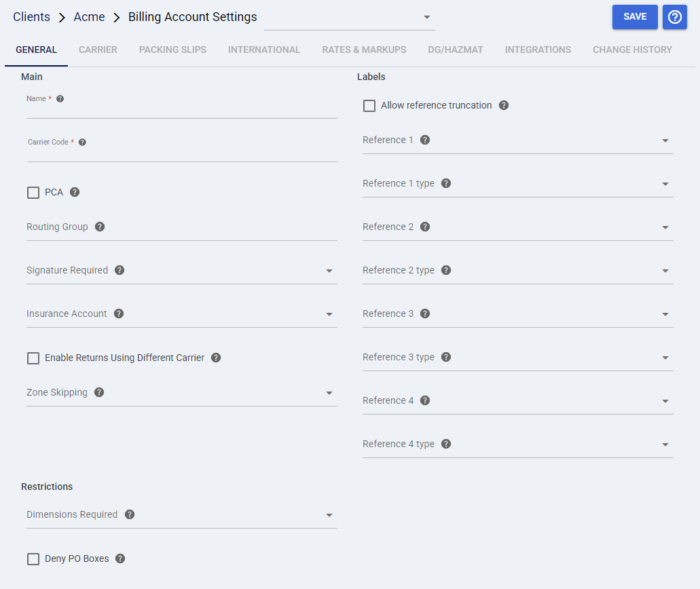Viewport: 700px width, 589px height.
Task: Expand the Reference 4 dropdown arrow
Action: click(x=665, y=401)
